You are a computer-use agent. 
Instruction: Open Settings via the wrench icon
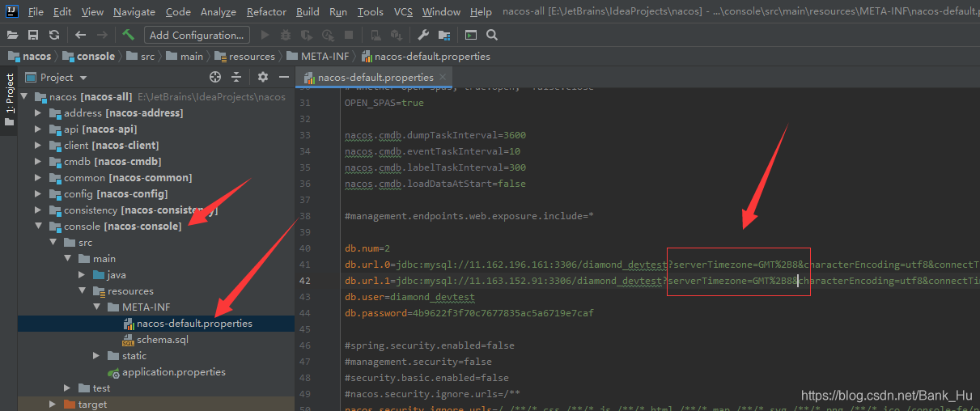tap(423, 35)
